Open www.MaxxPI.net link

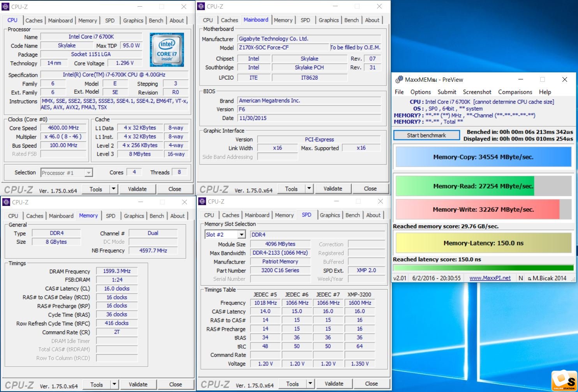click(490, 278)
